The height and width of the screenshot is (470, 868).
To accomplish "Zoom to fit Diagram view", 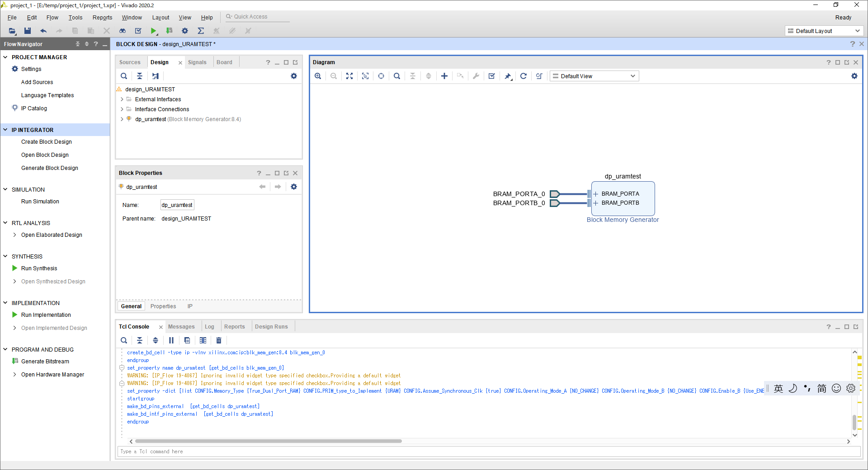I will [349, 76].
